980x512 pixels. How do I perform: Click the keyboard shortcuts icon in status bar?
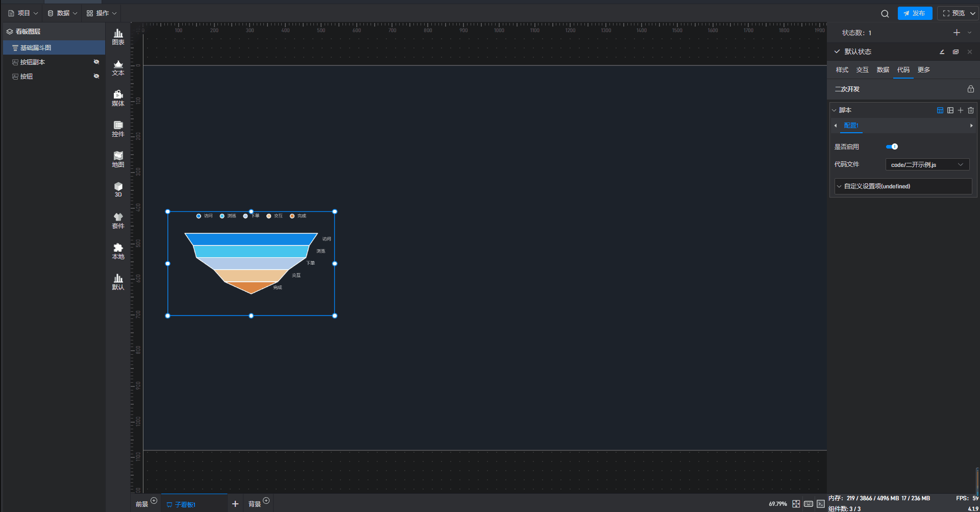click(x=808, y=504)
